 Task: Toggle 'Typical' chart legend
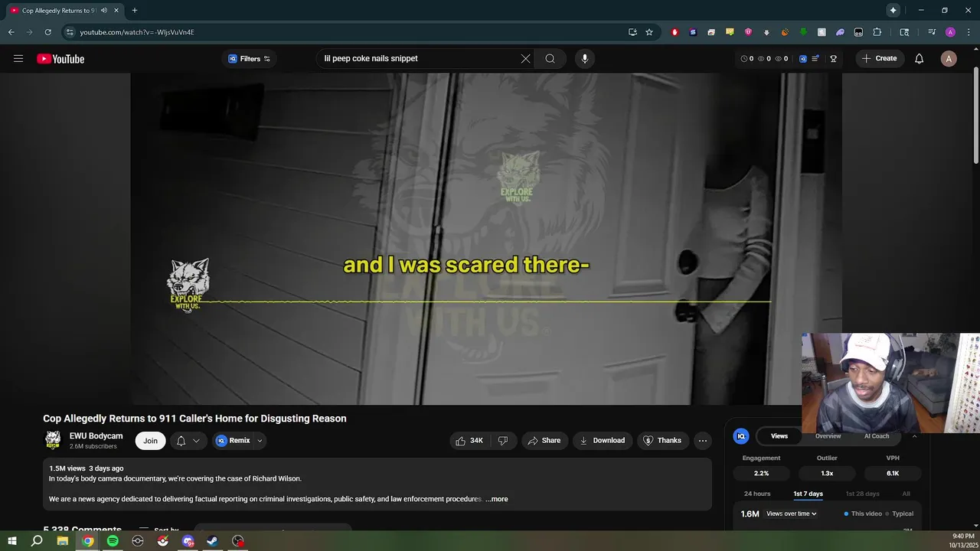tap(900, 514)
